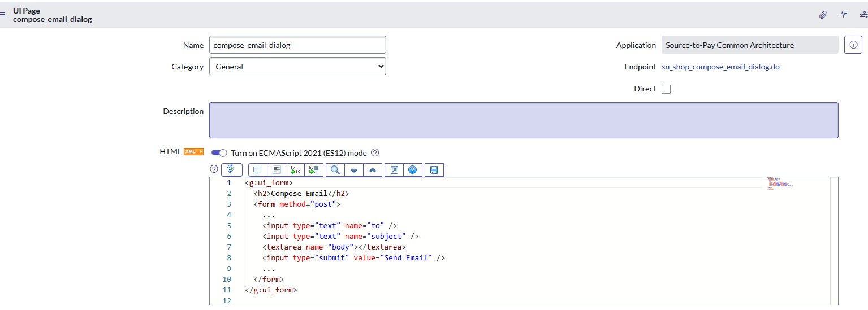Click inside the Description text area
868x310 pixels.
point(524,120)
